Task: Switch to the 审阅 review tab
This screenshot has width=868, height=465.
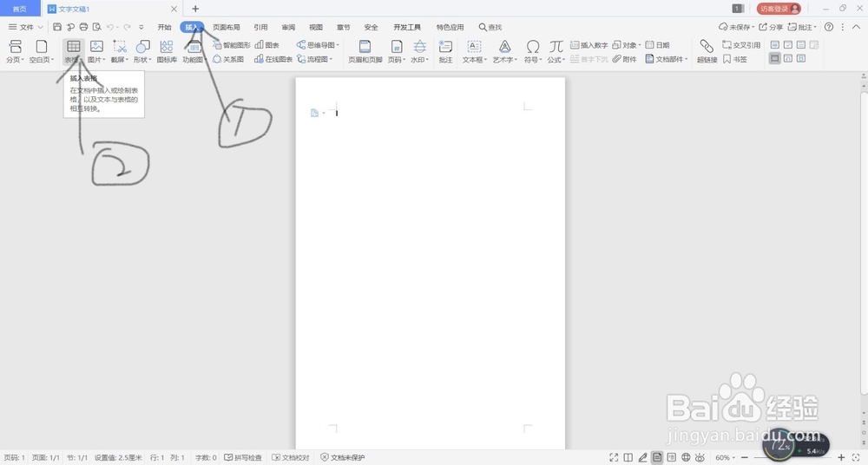Action: point(288,27)
